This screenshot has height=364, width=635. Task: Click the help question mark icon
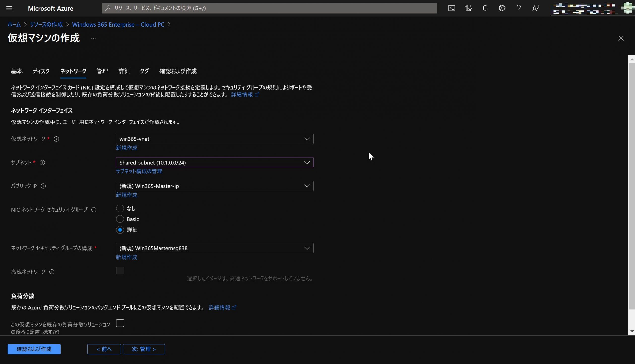pyautogui.click(x=518, y=8)
